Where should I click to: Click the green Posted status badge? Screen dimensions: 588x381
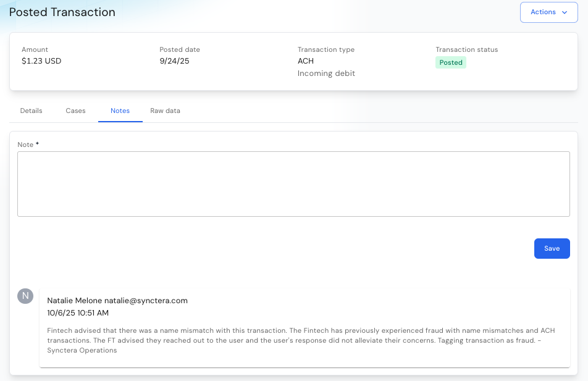(x=451, y=62)
